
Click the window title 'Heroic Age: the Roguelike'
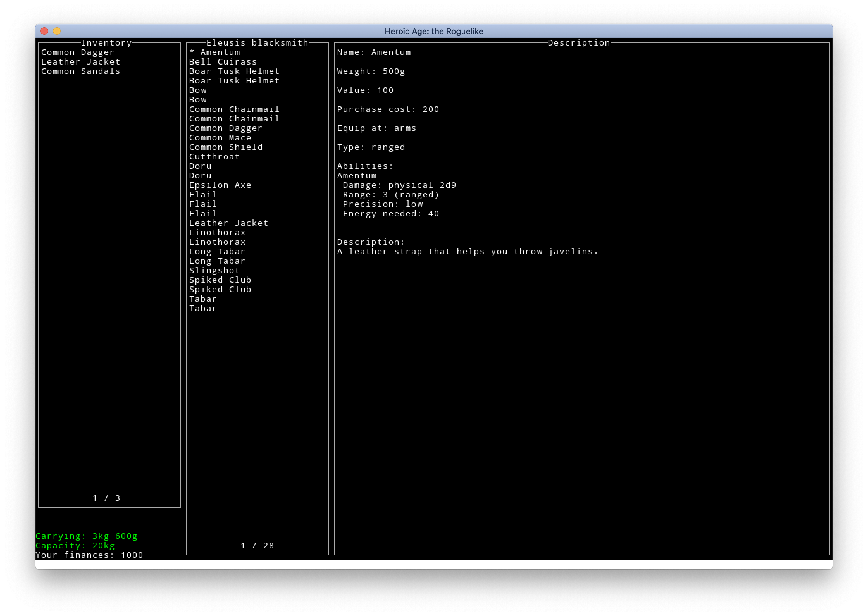434,31
